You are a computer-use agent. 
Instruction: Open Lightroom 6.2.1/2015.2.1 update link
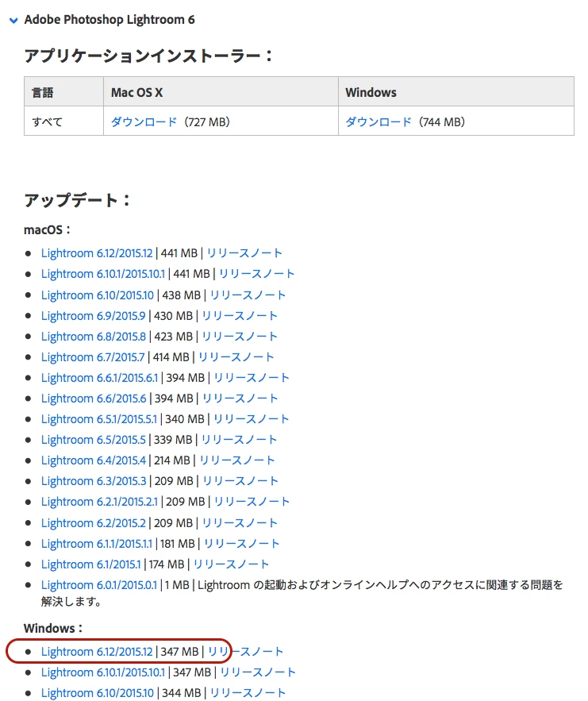pyautogui.click(x=100, y=502)
